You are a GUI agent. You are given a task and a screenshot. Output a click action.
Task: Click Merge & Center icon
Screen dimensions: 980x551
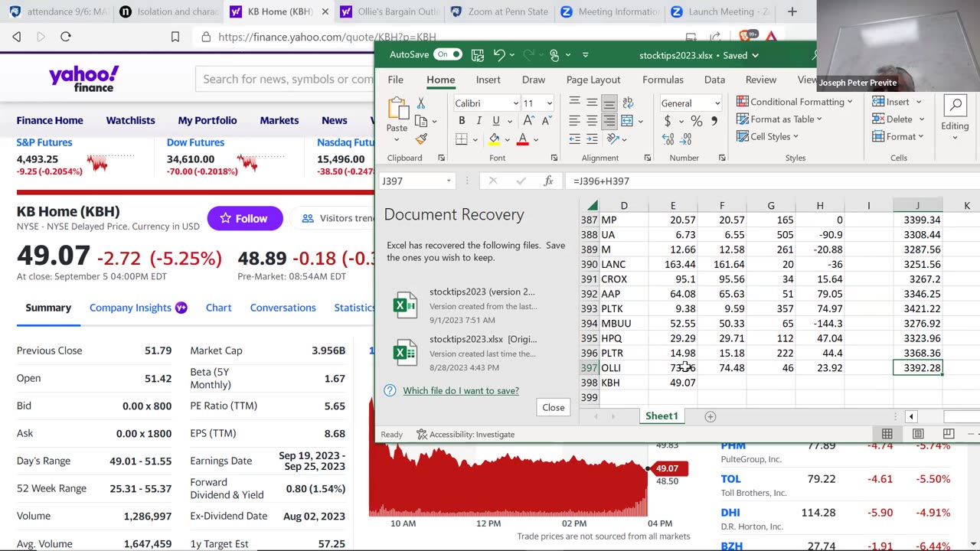tap(627, 121)
